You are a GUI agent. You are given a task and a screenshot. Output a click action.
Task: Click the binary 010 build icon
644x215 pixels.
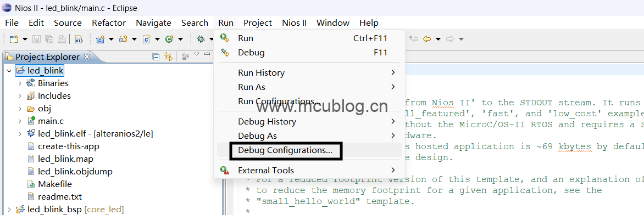(79, 39)
